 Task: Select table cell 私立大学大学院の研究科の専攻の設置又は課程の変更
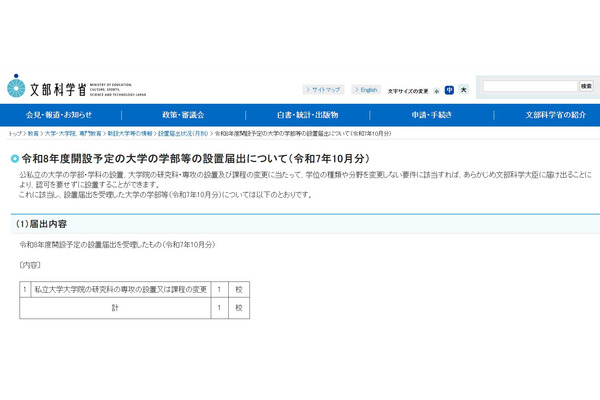pyautogui.click(x=121, y=289)
